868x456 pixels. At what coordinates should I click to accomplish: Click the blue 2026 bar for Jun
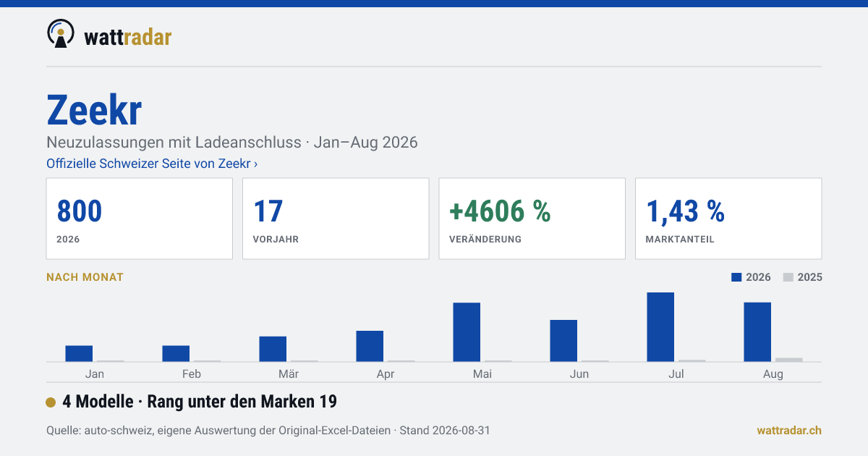click(x=563, y=341)
